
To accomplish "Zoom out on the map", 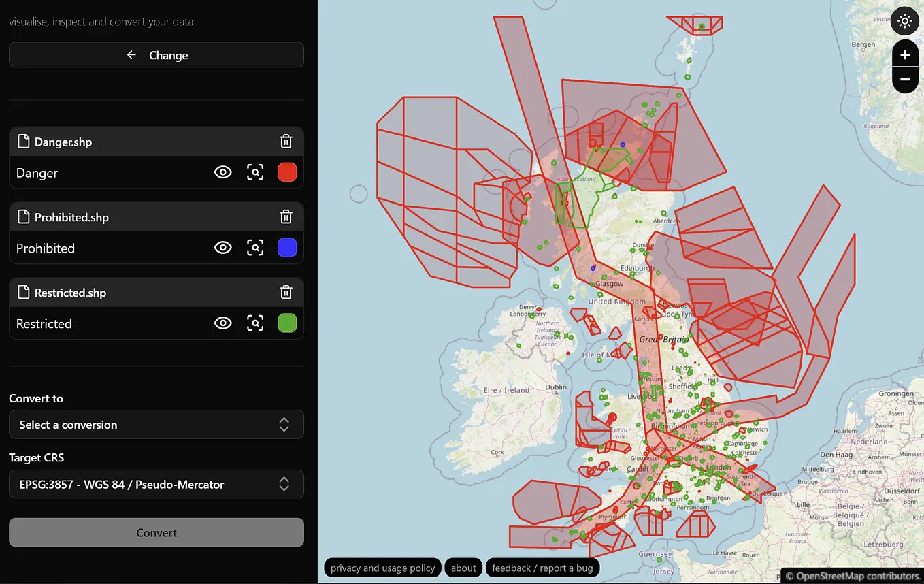I will [x=905, y=80].
